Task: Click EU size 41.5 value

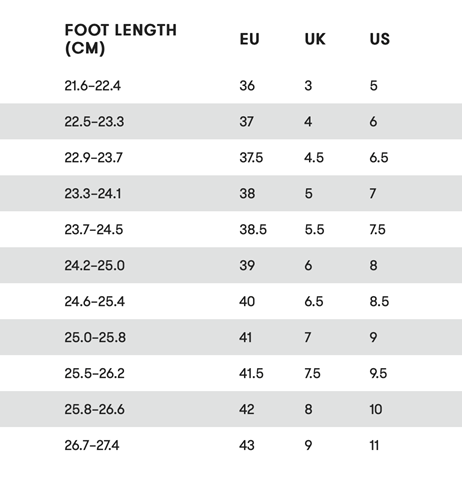Action: pos(251,373)
